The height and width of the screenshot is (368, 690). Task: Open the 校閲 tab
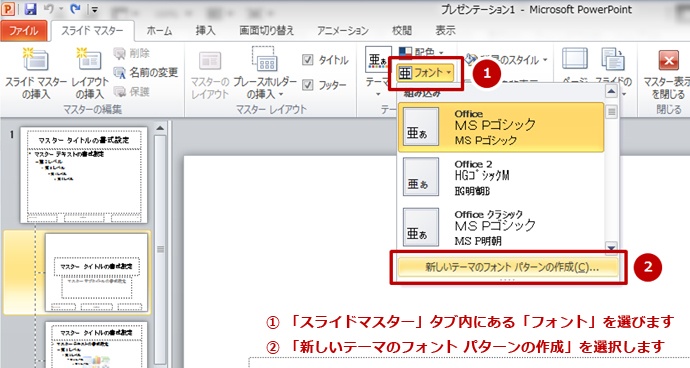click(401, 30)
